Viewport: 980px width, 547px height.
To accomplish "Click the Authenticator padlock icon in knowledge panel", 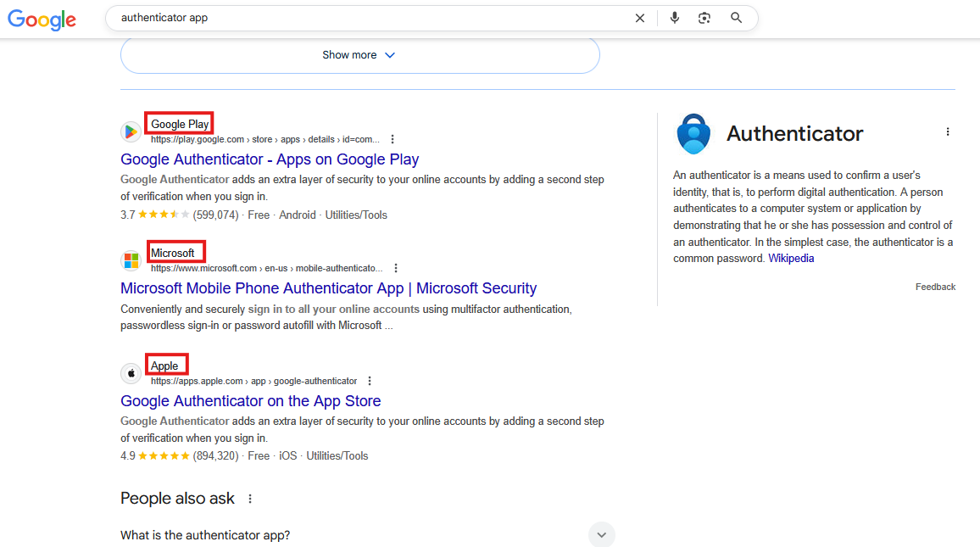I will (x=693, y=133).
